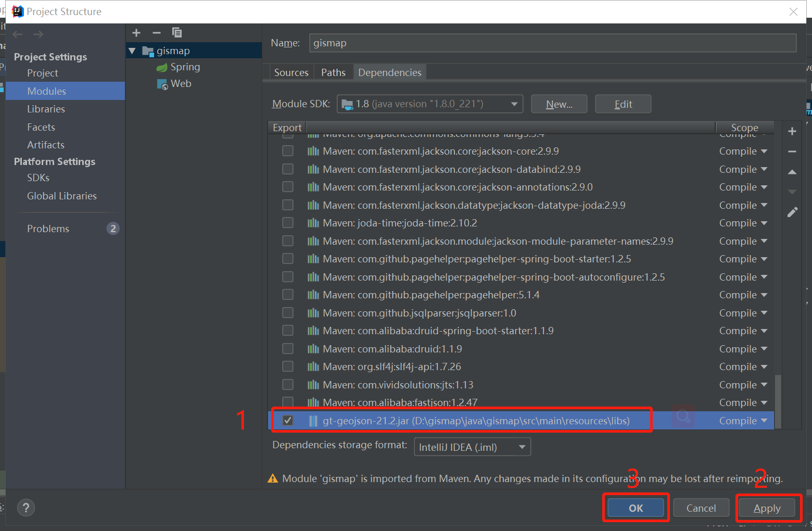Click library icon of pagehelper:5.1.4 dependency
Viewport: 812px width, 531px height.
313,295
